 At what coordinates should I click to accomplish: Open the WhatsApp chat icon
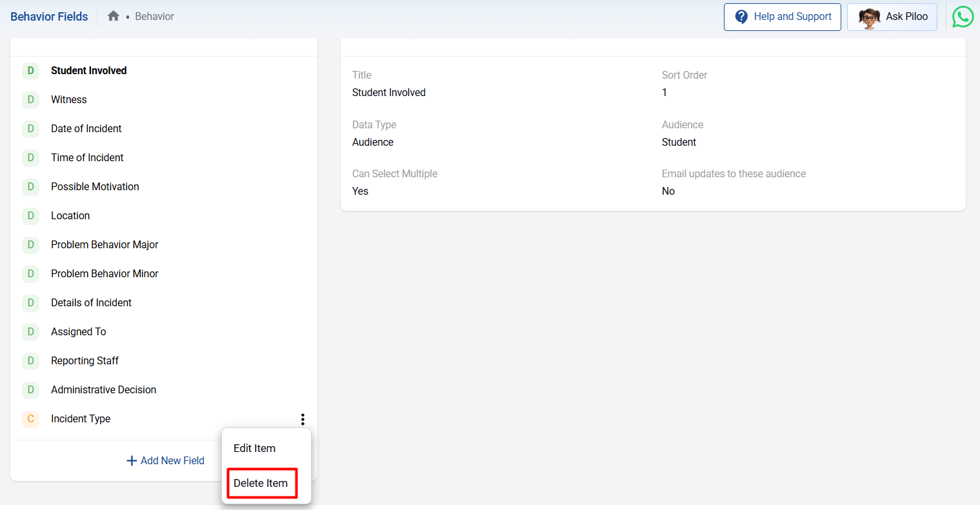(963, 17)
